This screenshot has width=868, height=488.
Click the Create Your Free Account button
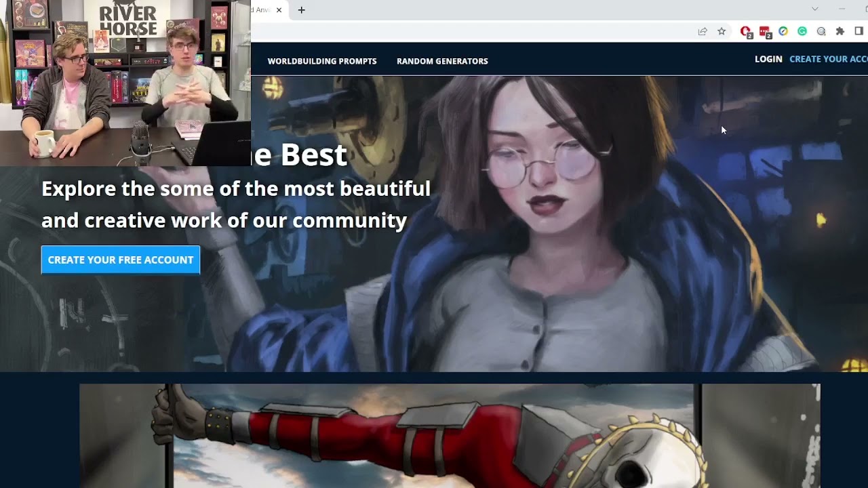121,260
